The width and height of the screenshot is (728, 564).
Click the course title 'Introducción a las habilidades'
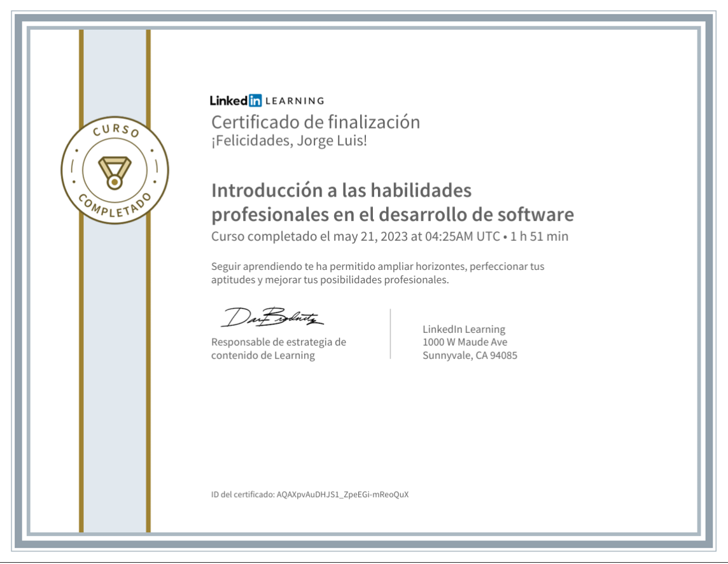341,190
